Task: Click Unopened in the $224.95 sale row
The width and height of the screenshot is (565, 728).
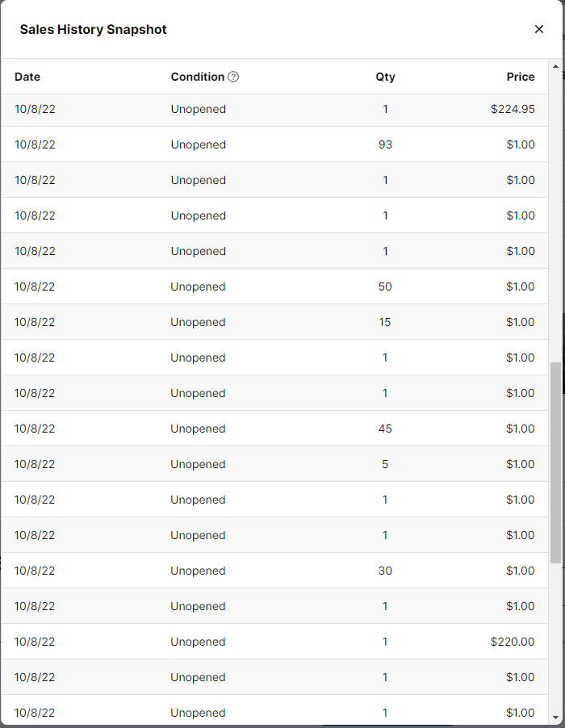Action: (198, 109)
